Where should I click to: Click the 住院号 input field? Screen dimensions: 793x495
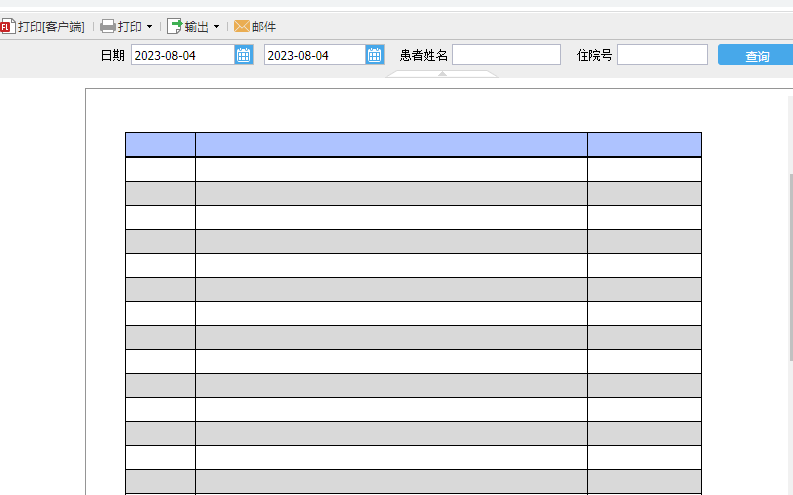(x=662, y=55)
